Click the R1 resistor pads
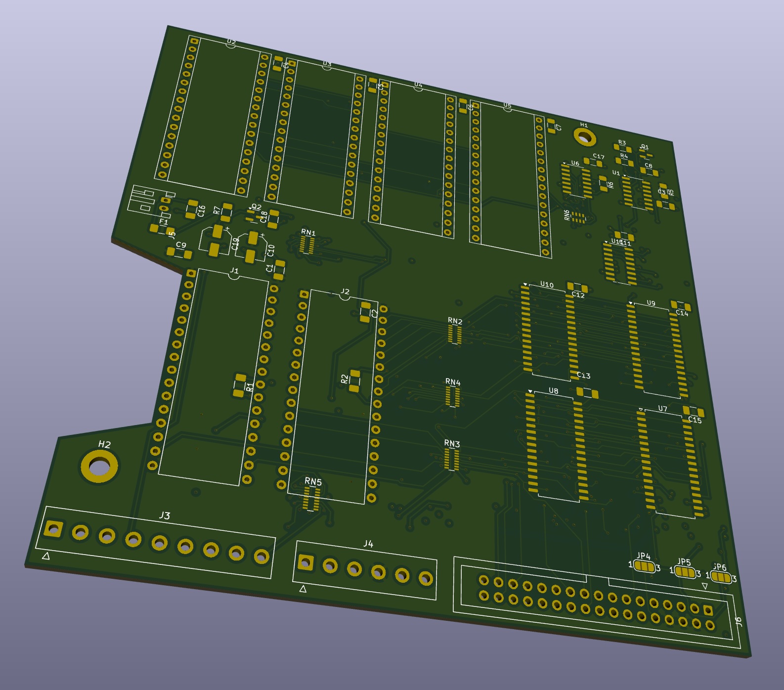 [x=239, y=386]
